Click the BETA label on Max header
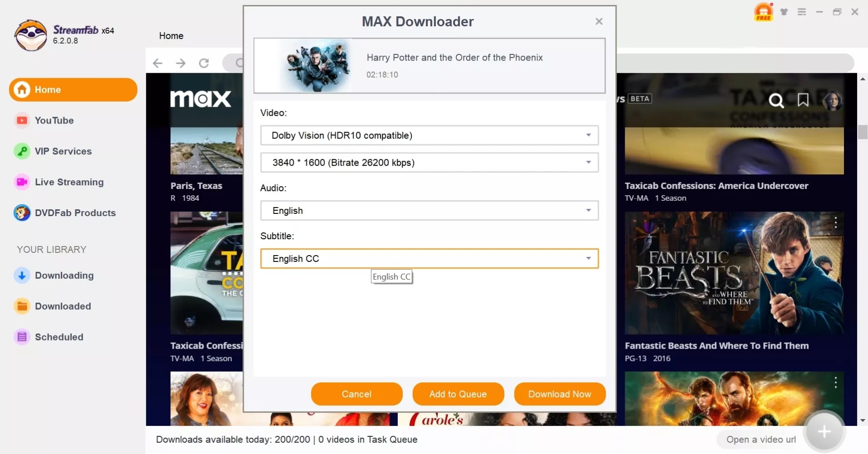This screenshot has width=868, height=454. [x=640, y=99]
